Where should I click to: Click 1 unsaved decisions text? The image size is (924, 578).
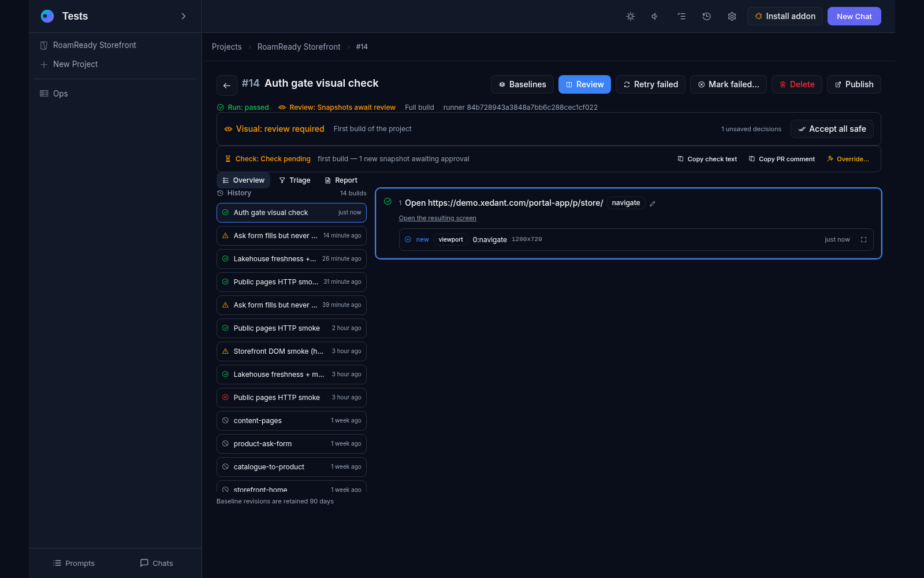[x=751, y=129]
